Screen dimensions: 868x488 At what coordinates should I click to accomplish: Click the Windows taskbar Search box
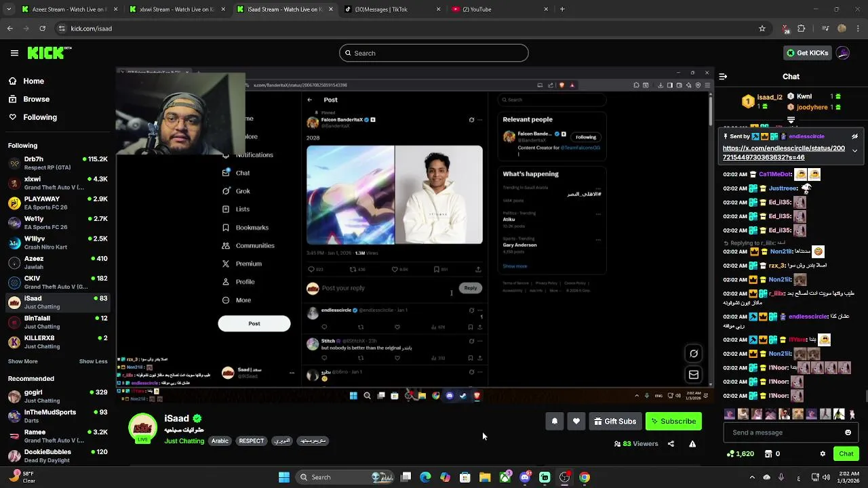346,477
